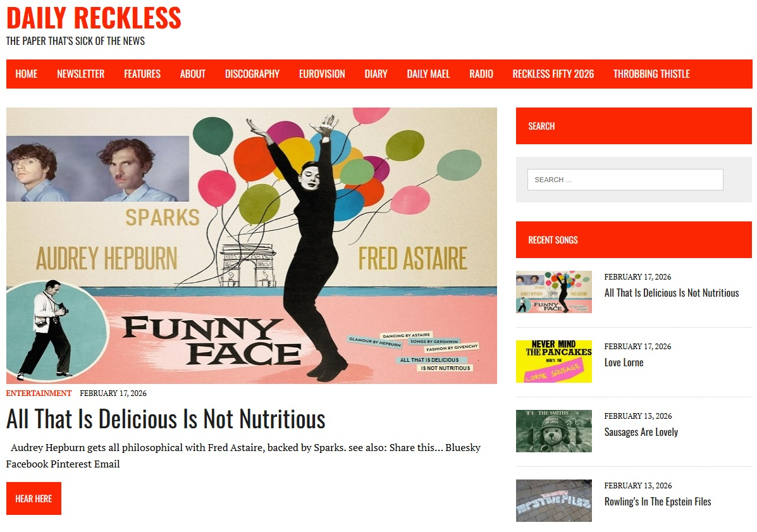Go to the Diary section
The width and height of the screenshot is (757, 532).
[376, 74]
